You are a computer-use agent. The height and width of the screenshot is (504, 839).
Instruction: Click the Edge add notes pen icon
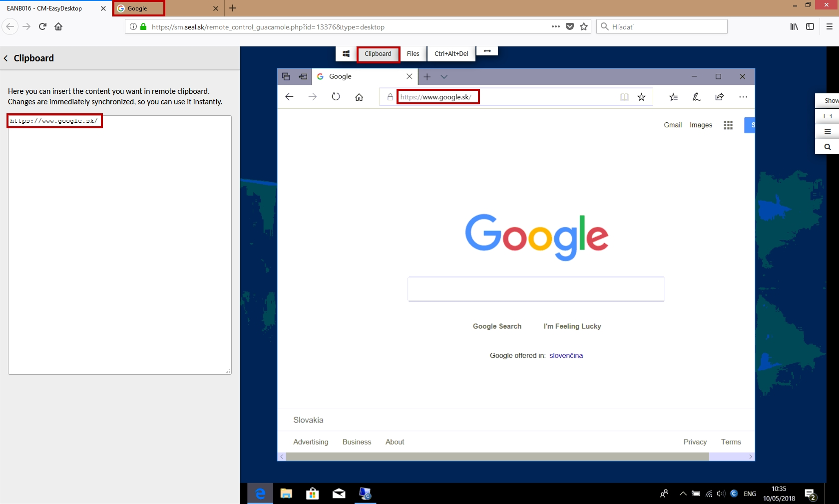click(697, 97)
